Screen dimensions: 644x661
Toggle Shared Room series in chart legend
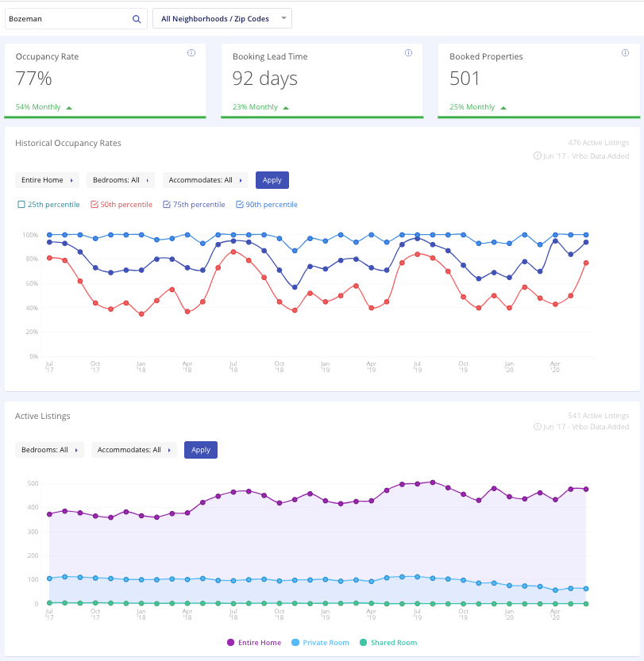[389, 643]
